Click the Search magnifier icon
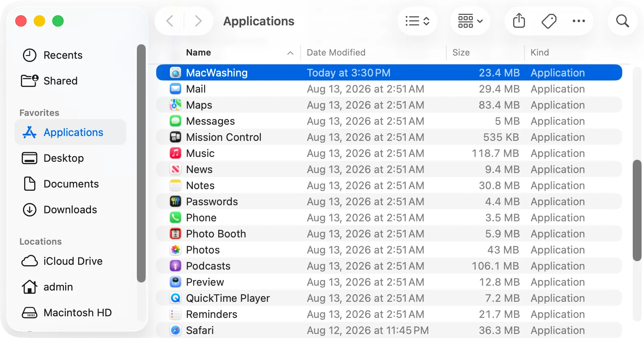 click(x=622, y=21)
